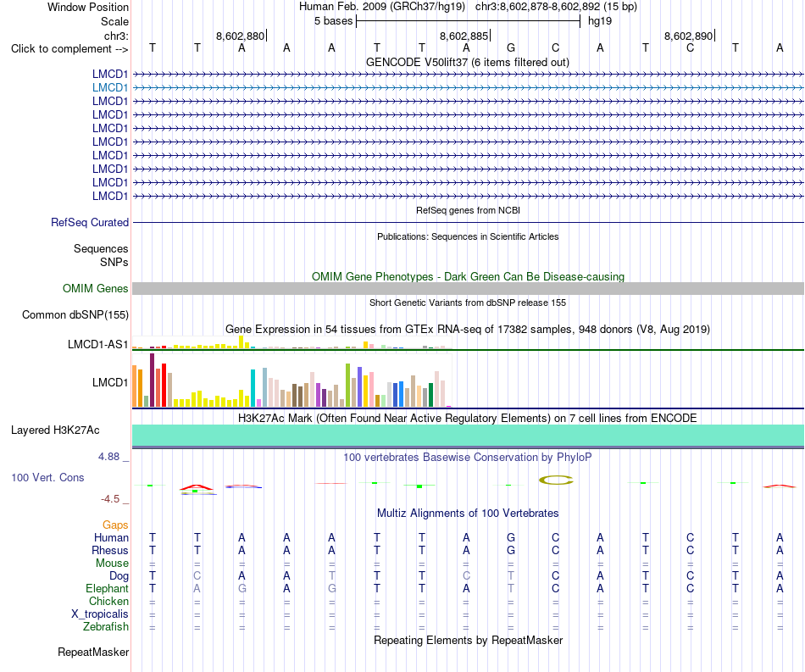Click the Scale label
Image resolution: width=805 pixels, height=672 pixels.
click(x=114, y=21)
